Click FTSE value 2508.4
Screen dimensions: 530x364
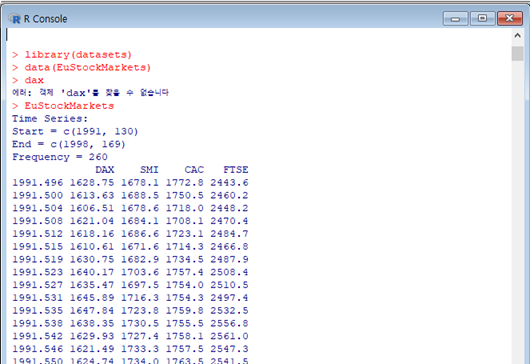point(229,272)
